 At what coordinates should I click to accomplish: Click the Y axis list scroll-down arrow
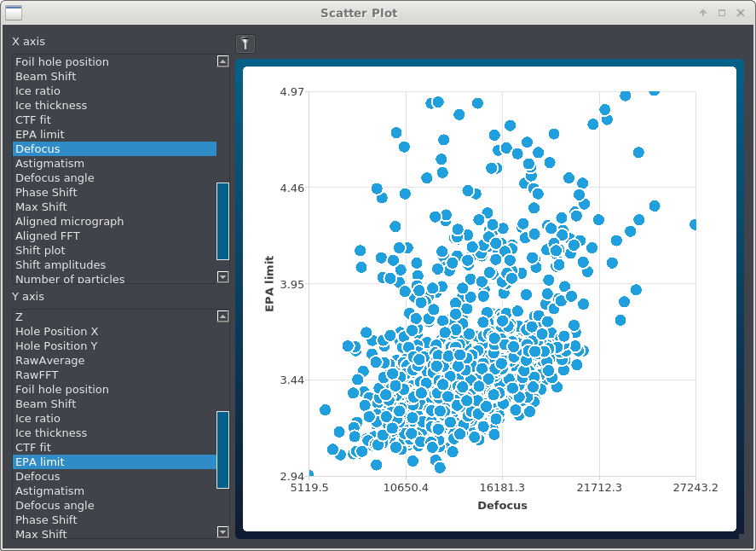[x=222, y=532]
